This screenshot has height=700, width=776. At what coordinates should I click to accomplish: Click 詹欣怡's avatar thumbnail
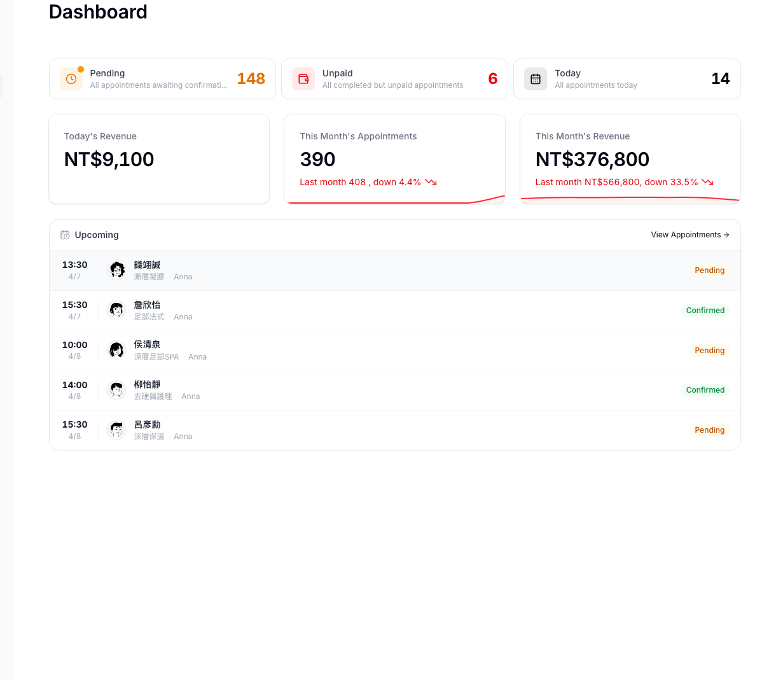tap(117, 310)
